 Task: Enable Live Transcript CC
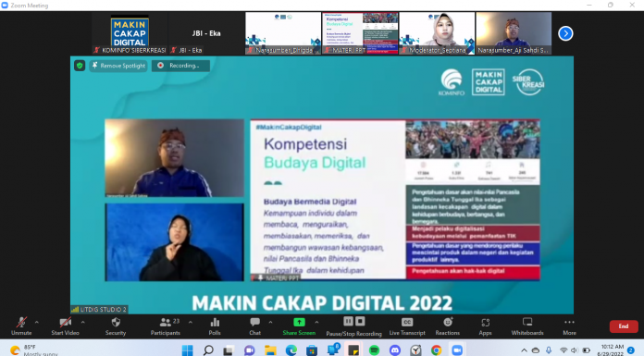click(407, 326)
